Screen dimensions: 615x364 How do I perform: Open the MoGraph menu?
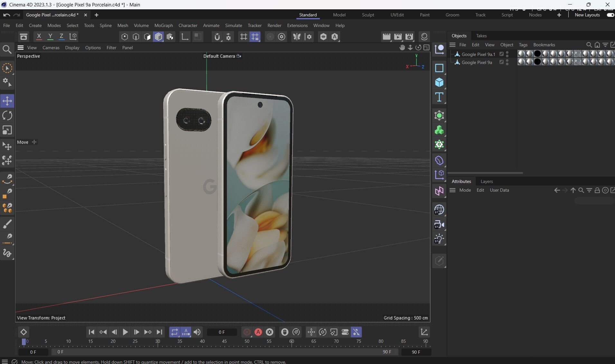pyautogui.click(x=163, y=25)
